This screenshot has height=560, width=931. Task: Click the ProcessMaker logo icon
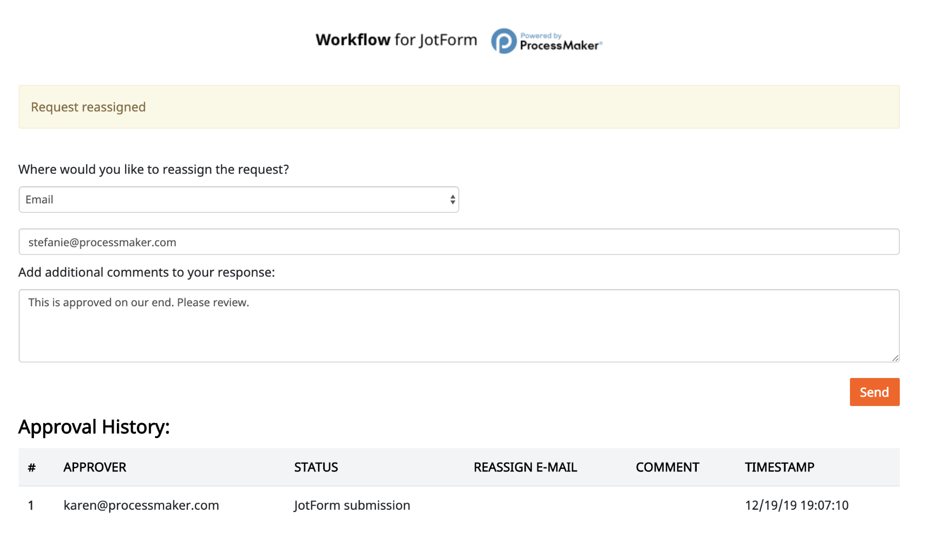coord(504,41)
